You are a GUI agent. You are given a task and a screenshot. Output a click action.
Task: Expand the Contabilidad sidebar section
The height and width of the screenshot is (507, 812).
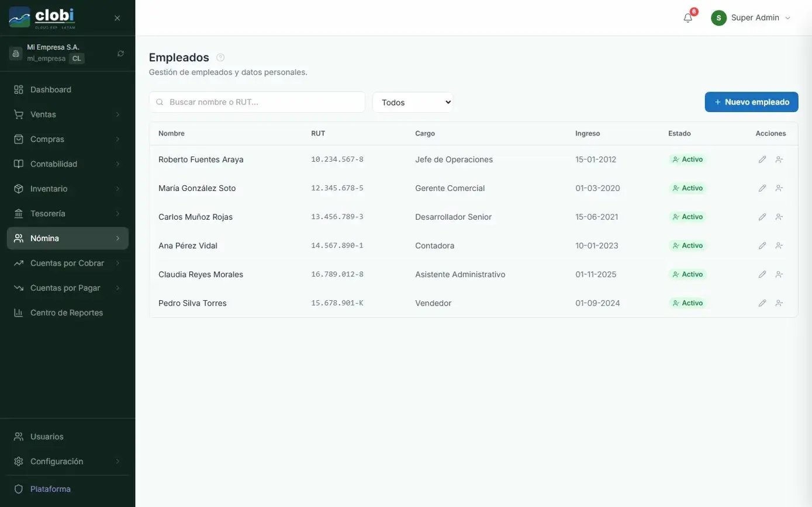coord(67,164)
